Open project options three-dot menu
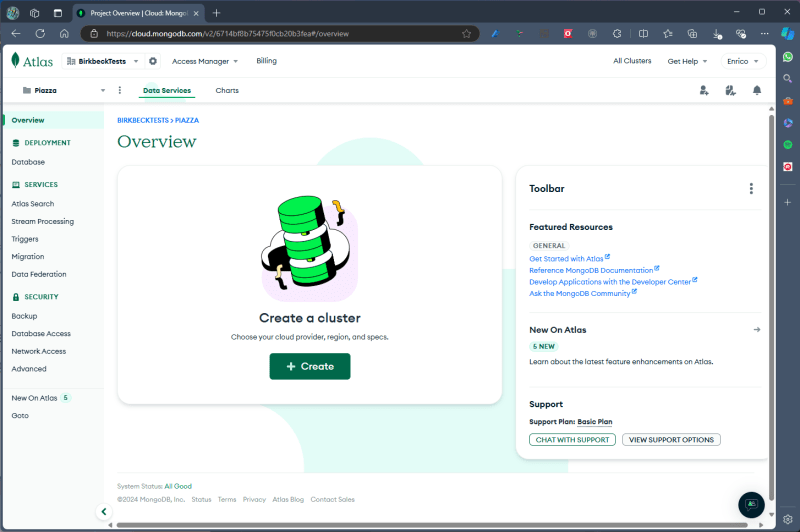800x532 pixels. (x=120, y=90)
